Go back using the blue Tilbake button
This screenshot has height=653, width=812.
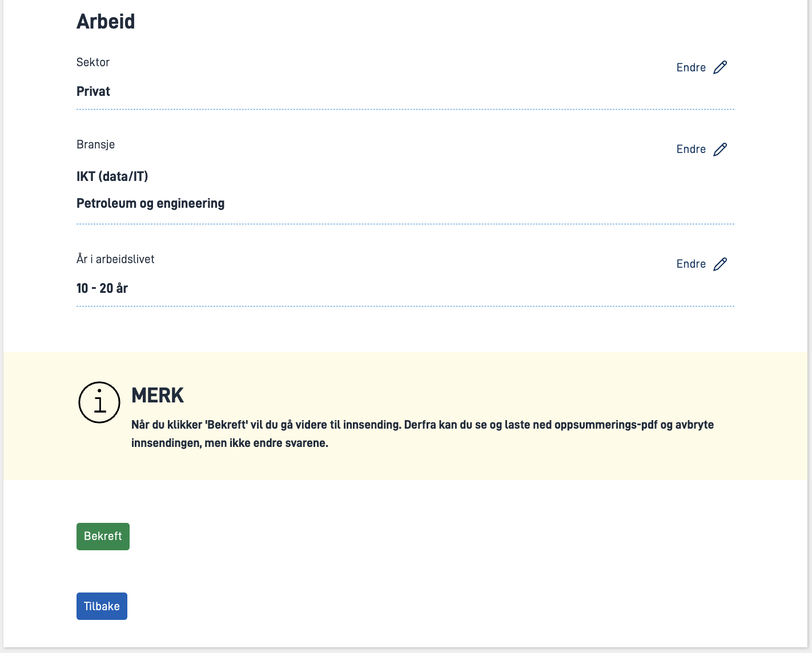point(102,606)
